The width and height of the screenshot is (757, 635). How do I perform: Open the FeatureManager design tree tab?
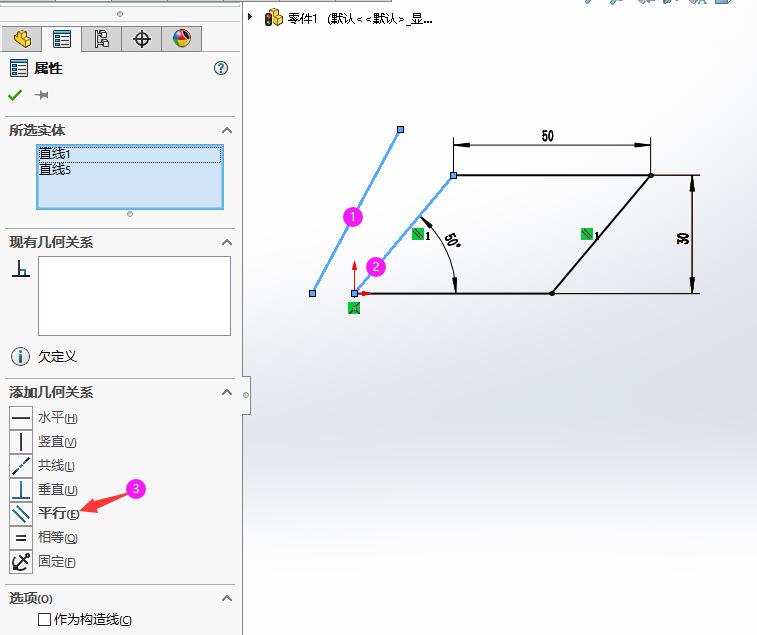22,39
